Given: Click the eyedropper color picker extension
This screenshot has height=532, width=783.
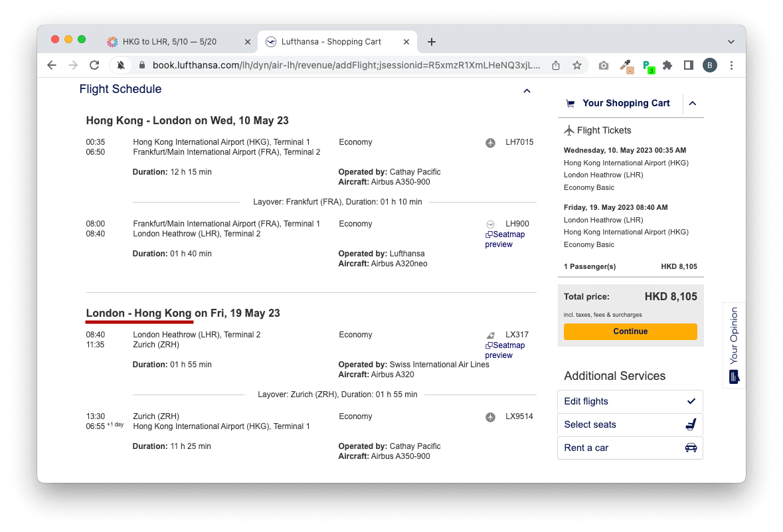Looking at the screenshot, I should (x=626, y=66).
